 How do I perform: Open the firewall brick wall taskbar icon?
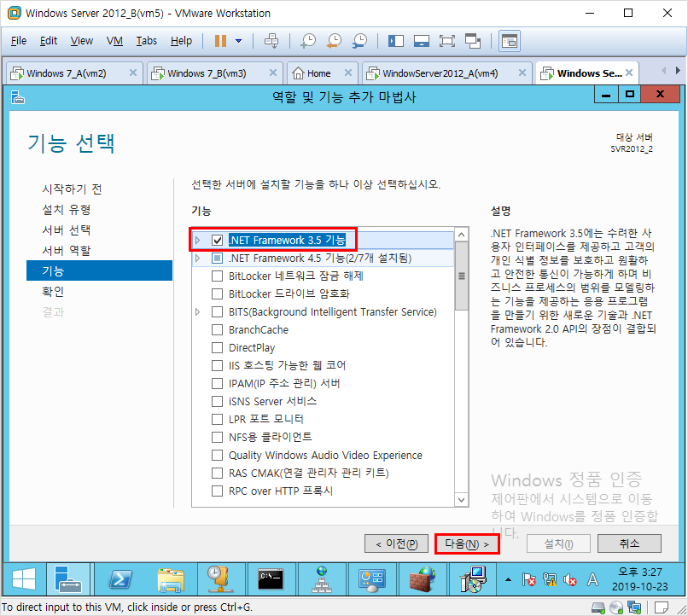[422, 579]
